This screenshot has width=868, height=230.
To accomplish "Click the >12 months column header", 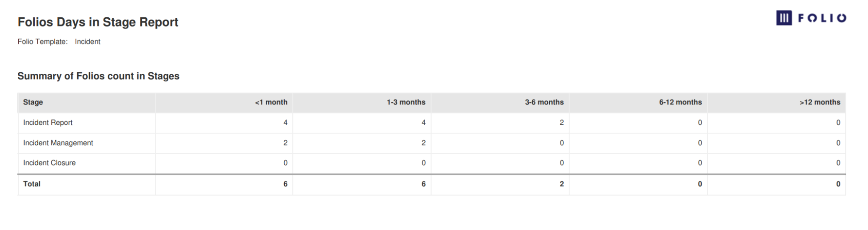I will pyautogui.click(x=820, y=102).
